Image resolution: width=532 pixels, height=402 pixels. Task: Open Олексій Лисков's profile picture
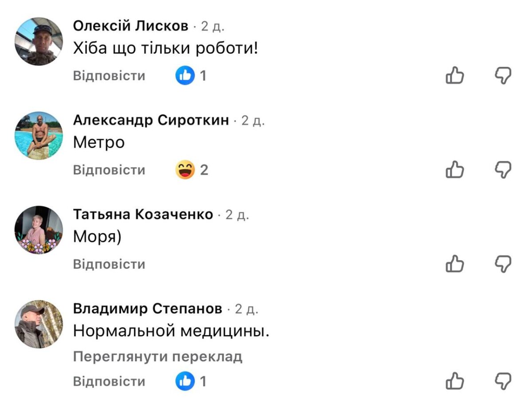(x=39, y=42)
